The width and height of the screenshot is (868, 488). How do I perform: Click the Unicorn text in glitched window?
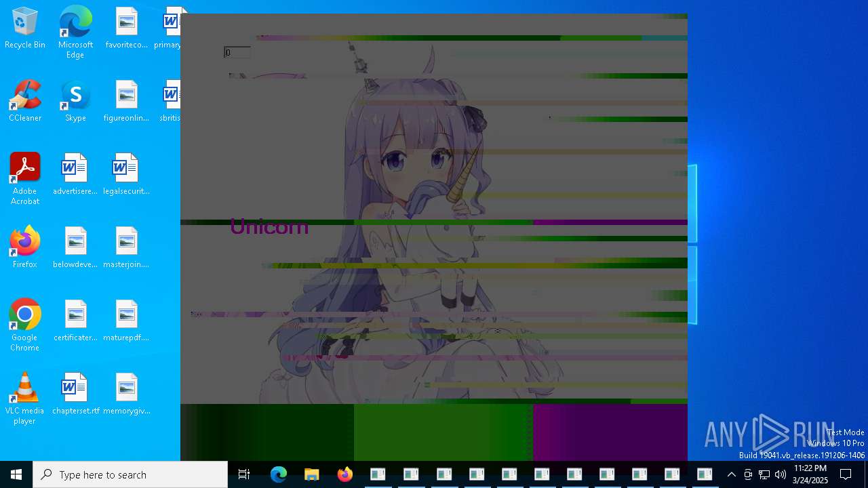269,226
